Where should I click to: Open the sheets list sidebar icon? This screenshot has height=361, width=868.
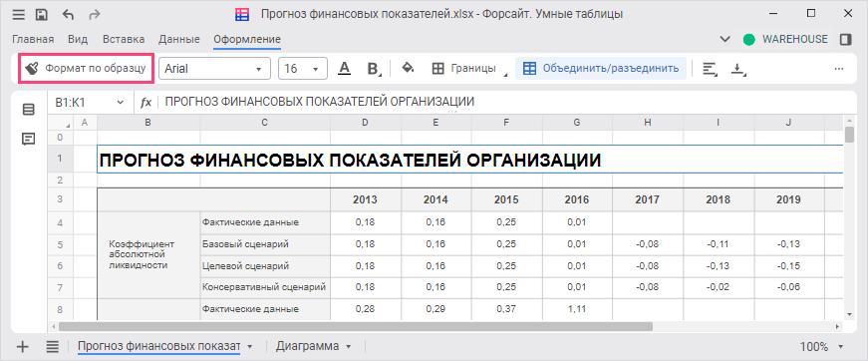point(28,109)
